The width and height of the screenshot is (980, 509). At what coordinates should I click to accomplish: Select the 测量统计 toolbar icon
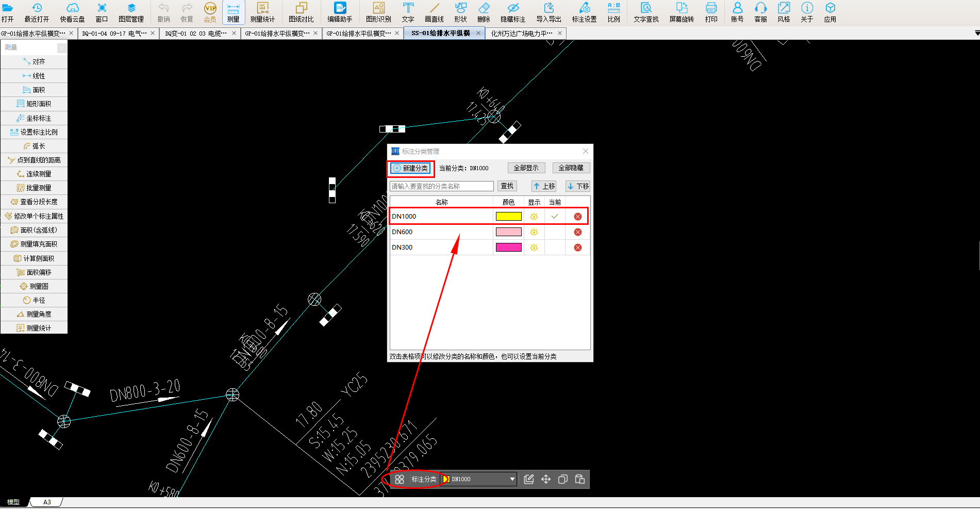[x=262, y=12]
